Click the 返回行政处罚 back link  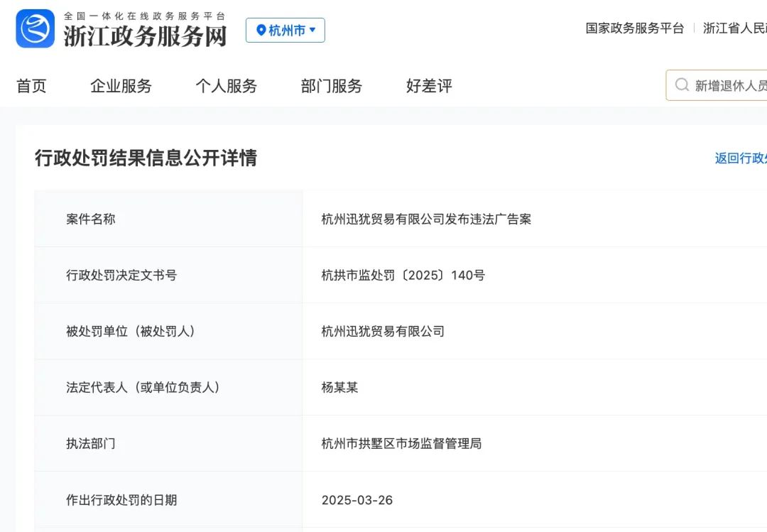click(x=741, y=158)
